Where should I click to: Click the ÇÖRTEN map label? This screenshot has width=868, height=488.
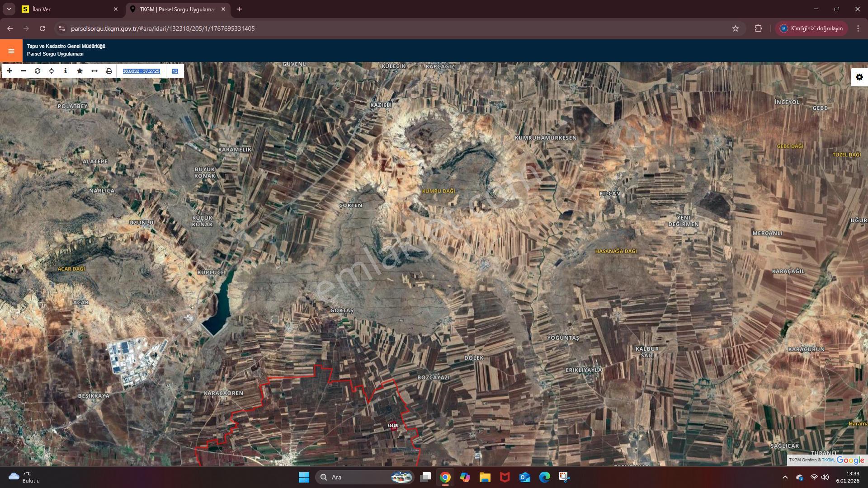pos(350,205)
